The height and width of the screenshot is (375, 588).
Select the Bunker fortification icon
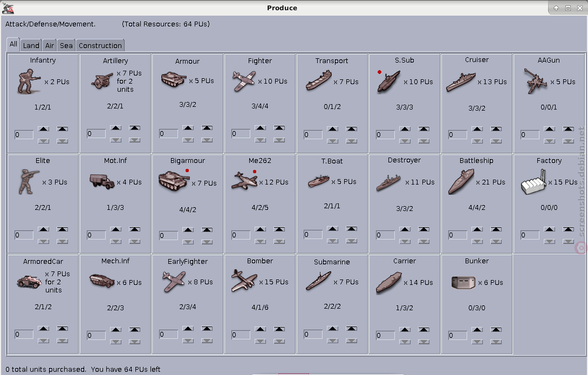pyautogui.click(x=463, y=283)
